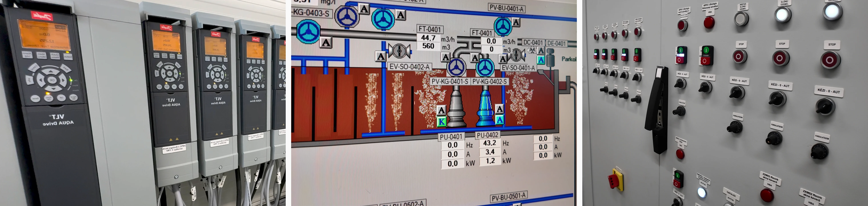Click the 560 m3 totalizer value

pos(428,46)
